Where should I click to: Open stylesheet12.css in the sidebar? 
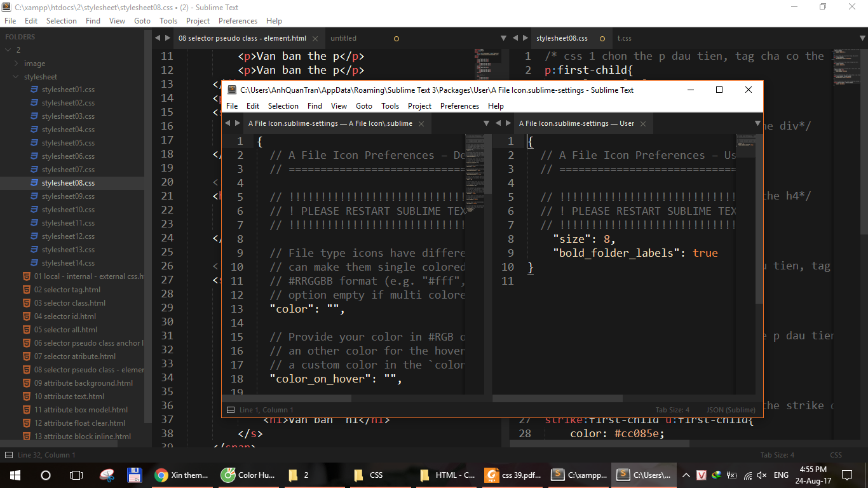[x=68, y=236]
